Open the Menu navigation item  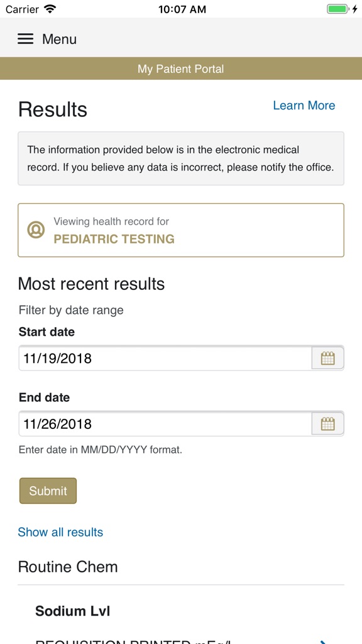pos(59,38)
